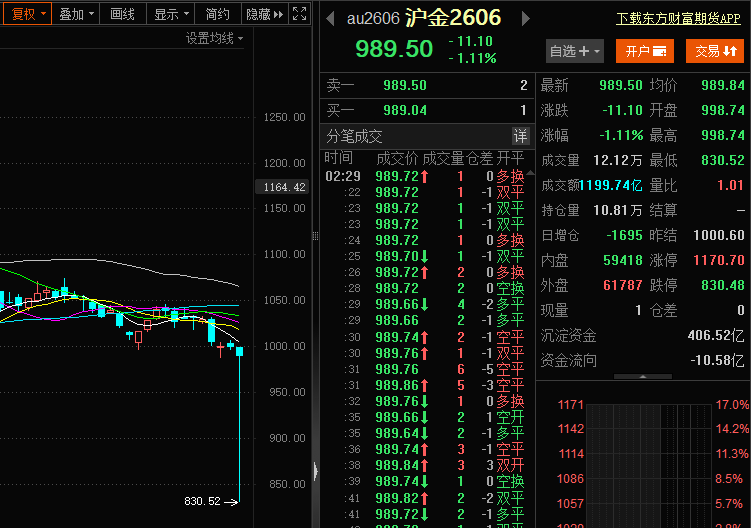Click 时间 column header

[x=339, y=157]
